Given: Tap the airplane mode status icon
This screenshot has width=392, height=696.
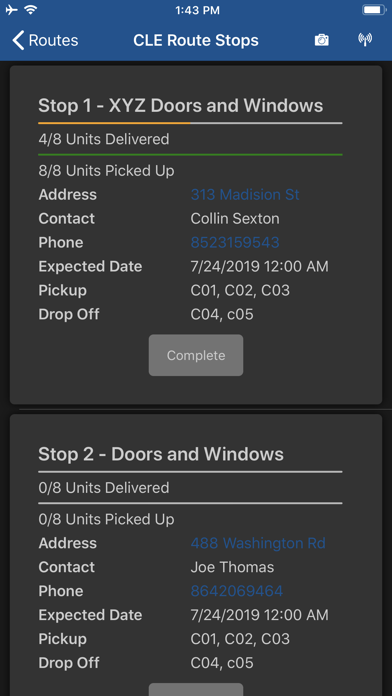Looking at the screenshot, I should tap(12, 10).
